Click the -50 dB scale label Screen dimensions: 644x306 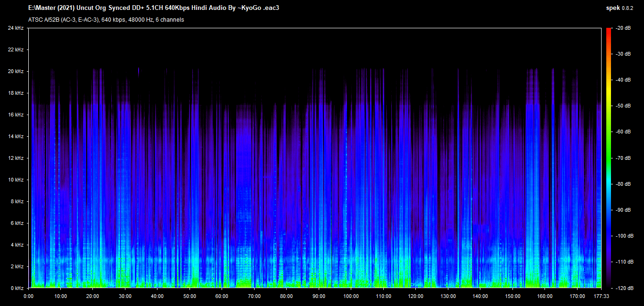coord(623,106)
